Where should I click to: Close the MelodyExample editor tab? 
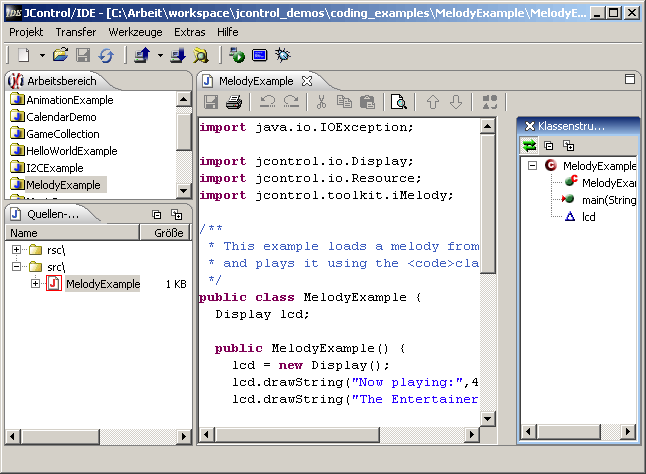click(x=307, y=80)
